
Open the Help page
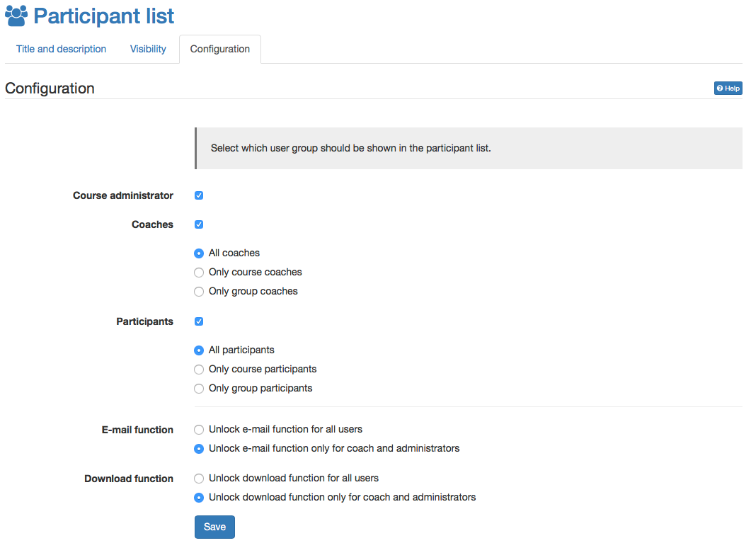pos(728,88)
